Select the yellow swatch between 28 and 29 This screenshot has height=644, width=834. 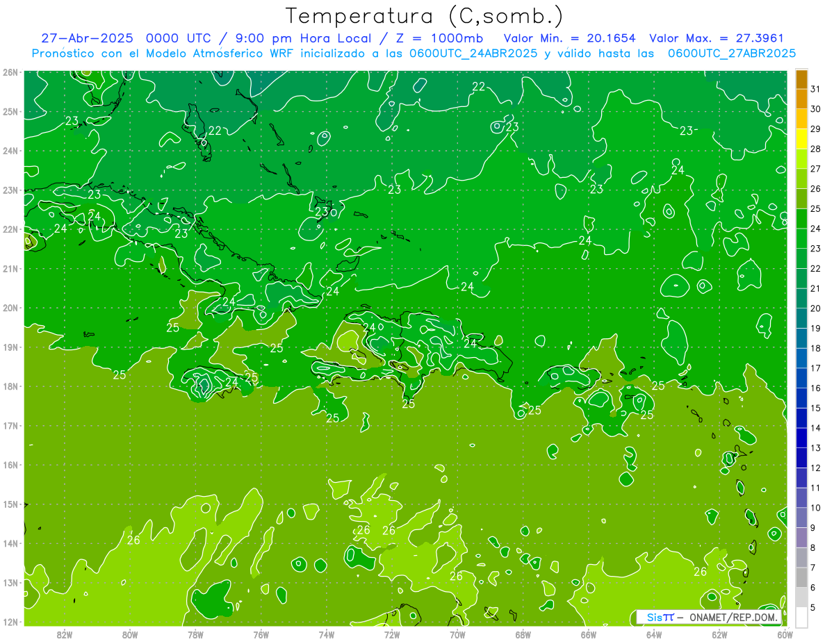[x=801, y=140]
